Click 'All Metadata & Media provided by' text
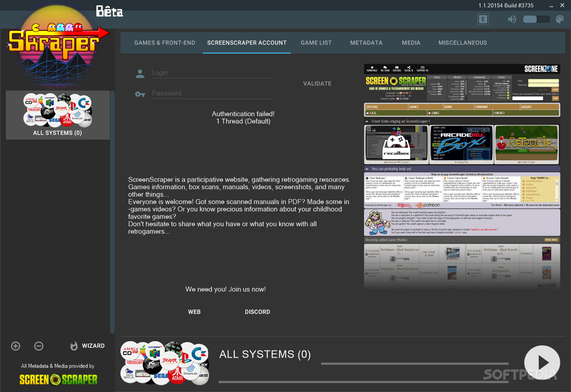This screenshot has height=392, width=571. [x=58, y=366]
